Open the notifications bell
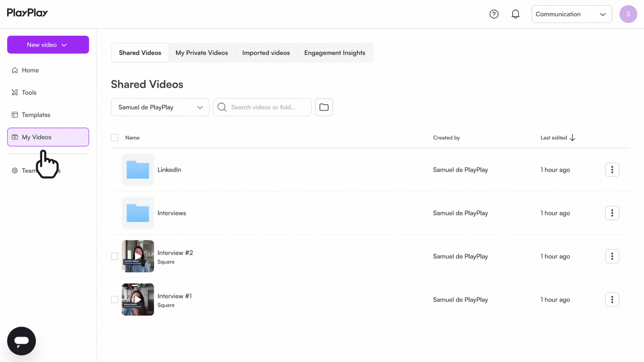Screen dimensions: 644x362 [x=516, y=14]
